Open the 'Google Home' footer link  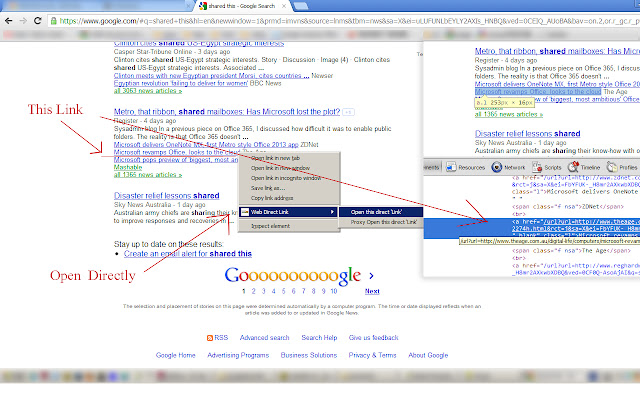coord(176,356)
